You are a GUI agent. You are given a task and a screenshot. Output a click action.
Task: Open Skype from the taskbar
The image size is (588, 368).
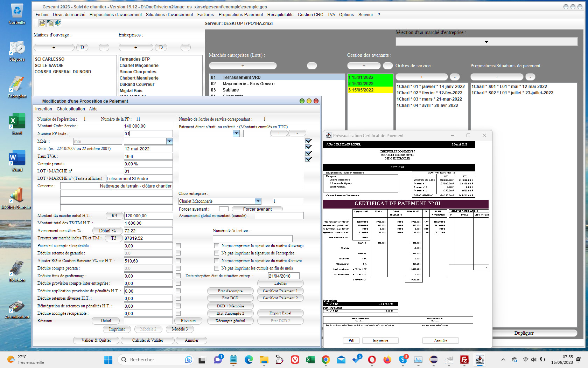click(x=403, y=360)
